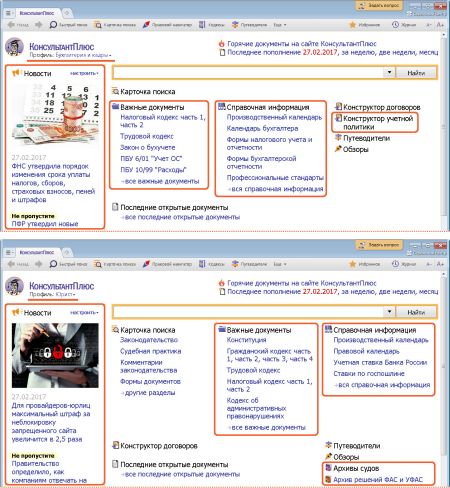
Task: Open hamburger menu in Юрист window tab bar
Action: coord(9,252)
